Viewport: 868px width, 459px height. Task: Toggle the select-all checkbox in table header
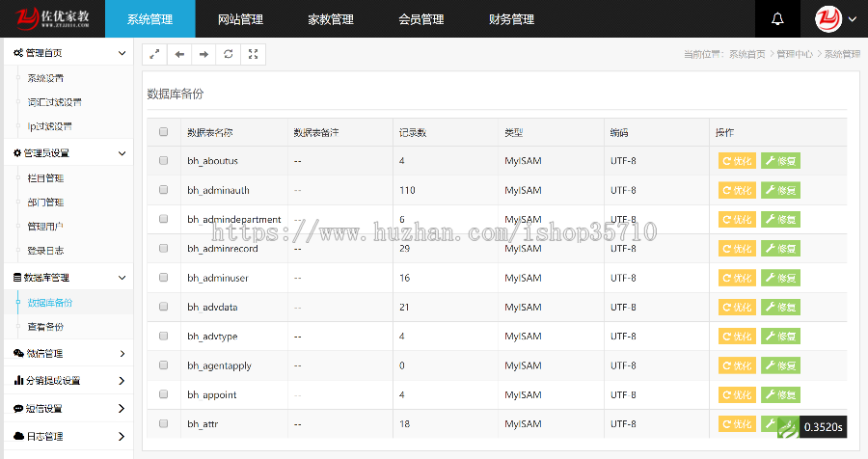[163, 132]
